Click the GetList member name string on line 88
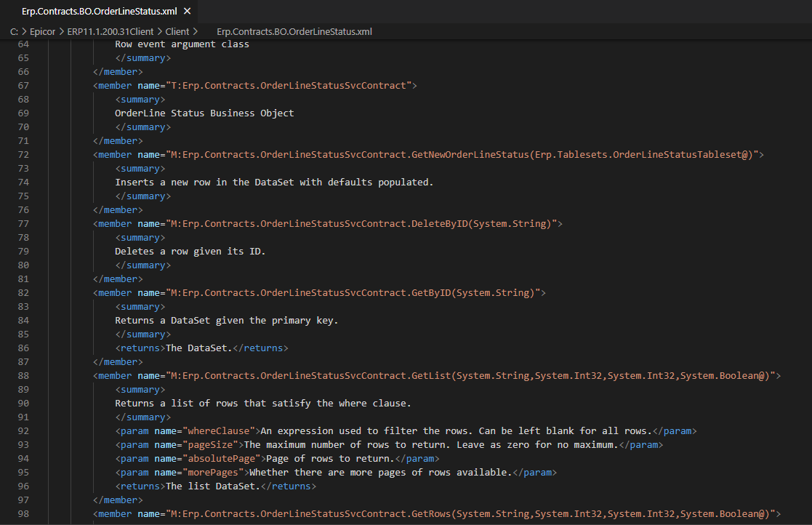This screenshot has width=812, height=525. [470, 375]
